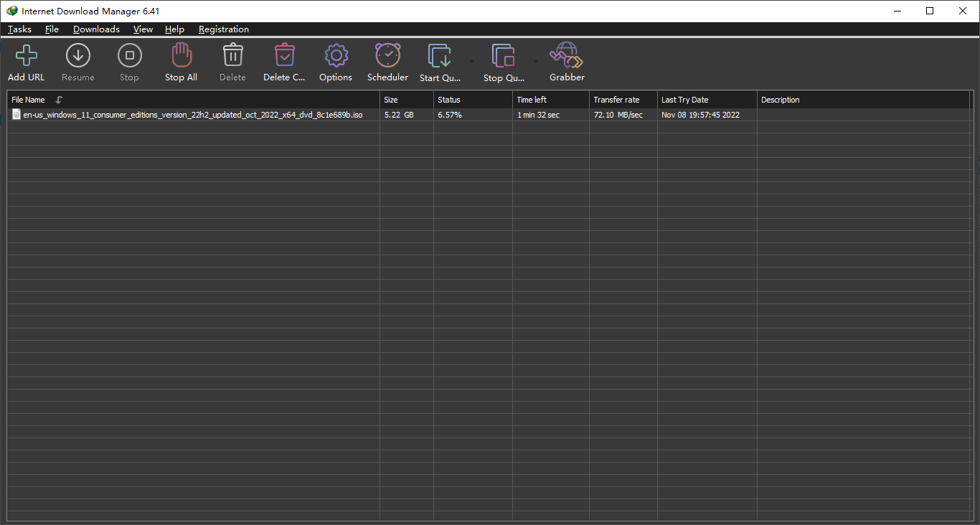Image resolution: width=980 pixels, height=525 pixels.
Task: Expand the Start Queue dropdown arrow
Action: pyautogui.click(x=471, y=61)
